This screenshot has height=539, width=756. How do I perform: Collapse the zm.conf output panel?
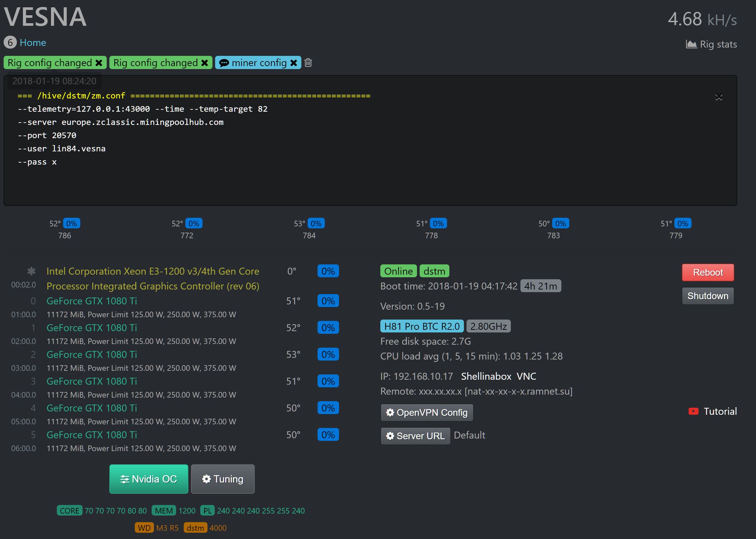(719, 97)
